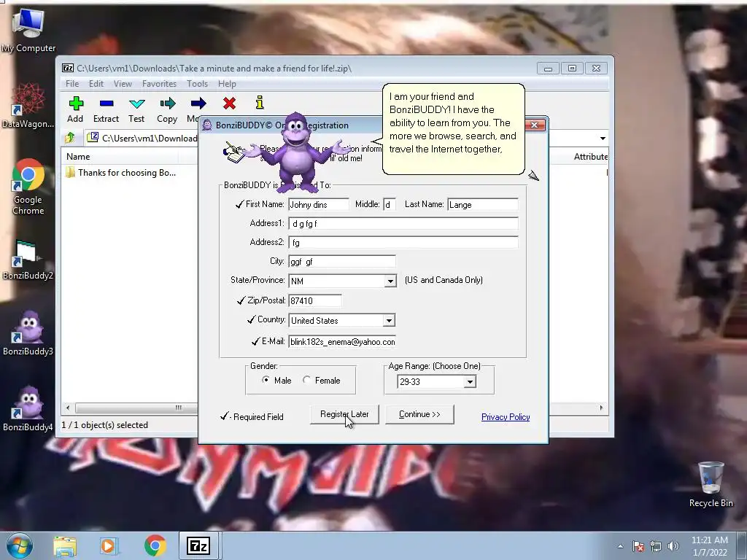The width and height of the screenshot is (747, 560).
Task: Click the Extract icon in 7-Zip toolbar
Action: coord(107,104)
